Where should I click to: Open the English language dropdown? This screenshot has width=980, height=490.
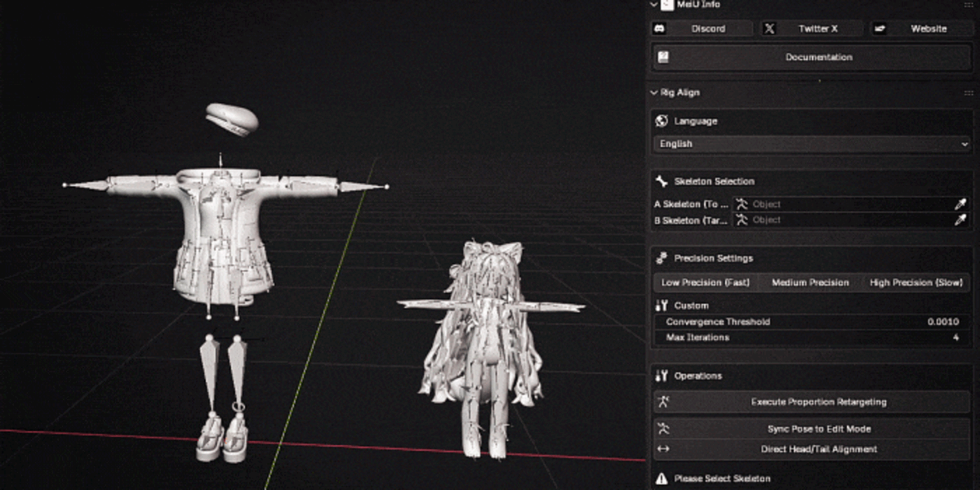(x=812, y=144)
